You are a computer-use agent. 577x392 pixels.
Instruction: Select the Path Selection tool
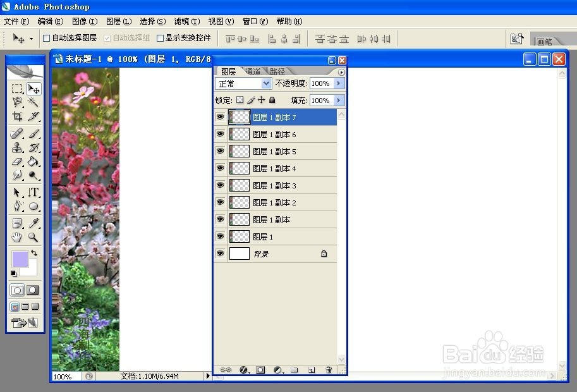17,192
